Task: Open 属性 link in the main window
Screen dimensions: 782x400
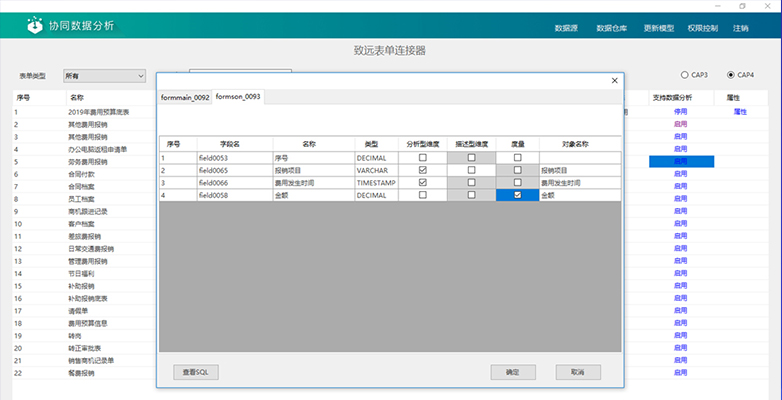Action: pyautogui.click(x=740, y=112)
